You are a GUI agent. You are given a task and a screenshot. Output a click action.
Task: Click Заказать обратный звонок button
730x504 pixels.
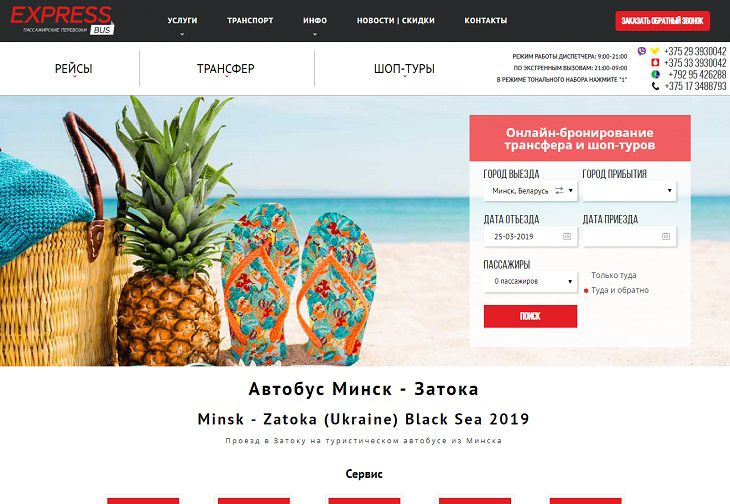pos(662,21)
